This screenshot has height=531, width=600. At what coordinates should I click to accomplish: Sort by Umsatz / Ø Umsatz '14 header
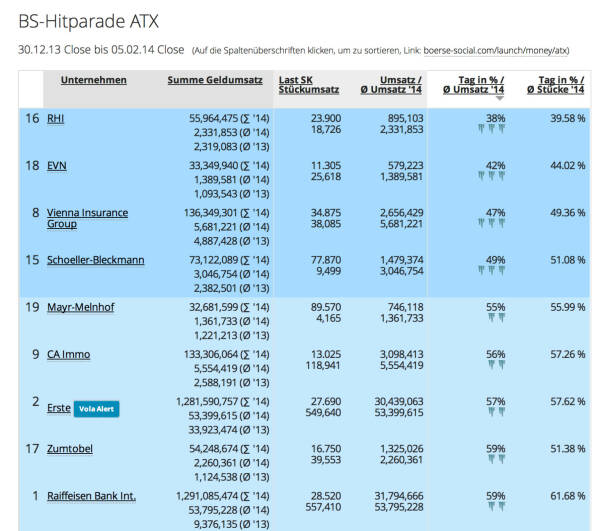392,85
